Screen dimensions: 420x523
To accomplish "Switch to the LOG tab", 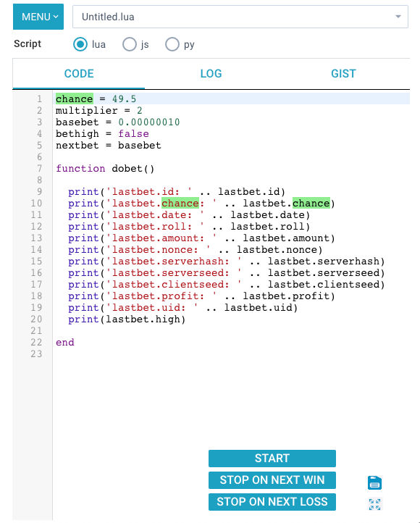I will point(211,74).
